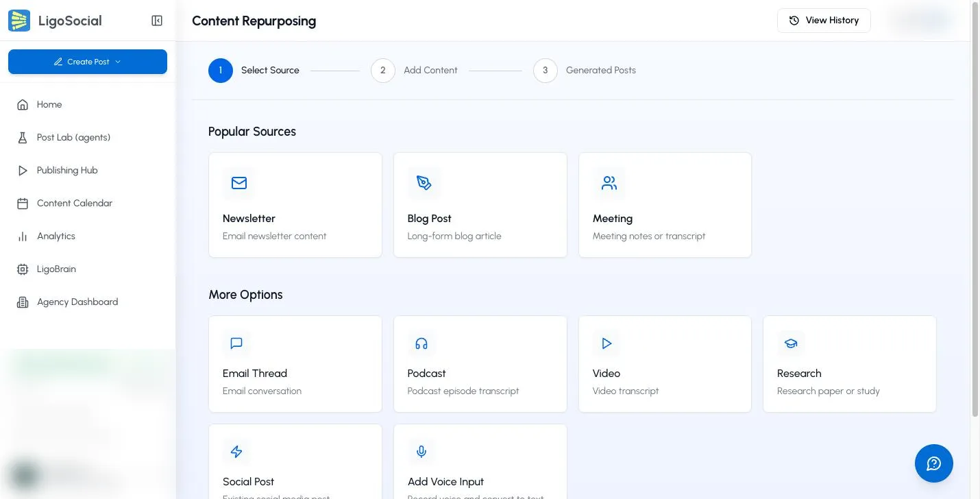Open Content Calendar menu item
This screenshot has width=980, height=499.
(88, 204)
